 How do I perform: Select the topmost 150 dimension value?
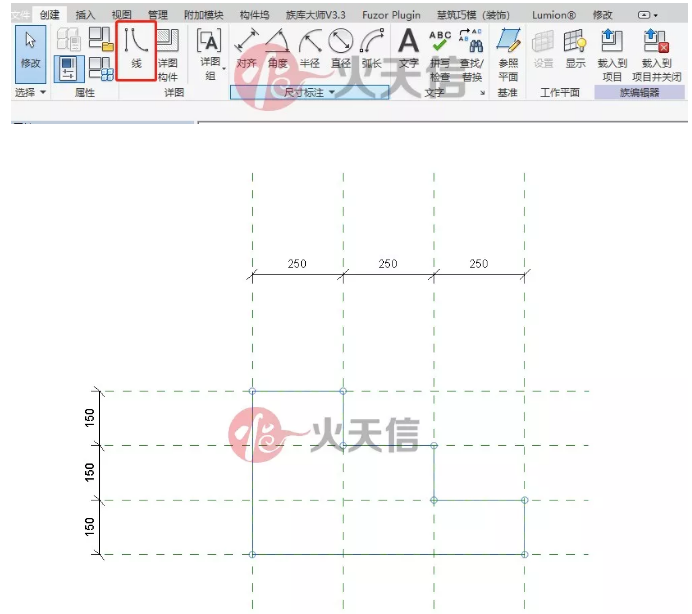tap(90, 418)
